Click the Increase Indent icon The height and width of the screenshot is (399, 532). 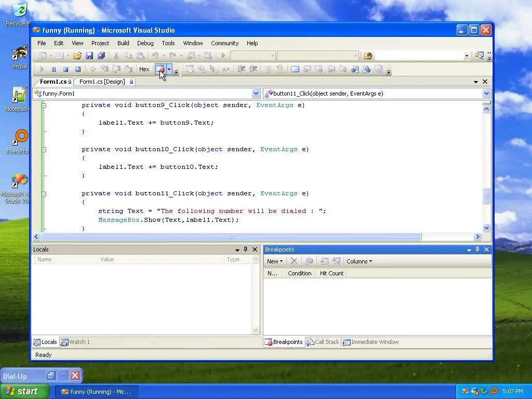pos(253,69)
